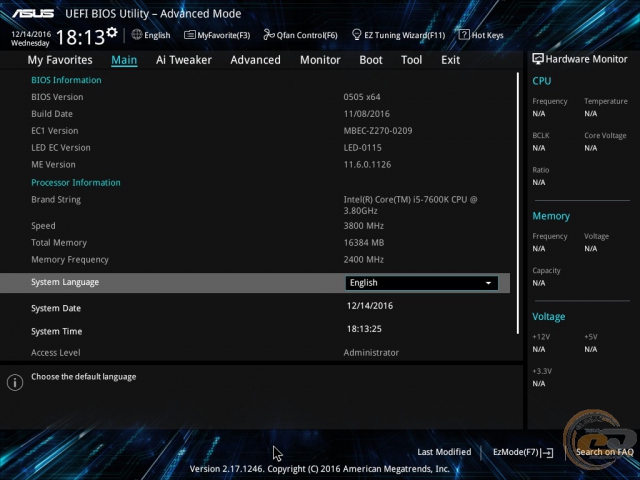Show Hot Keys question mark icon
Image resolution: width=640 pixels, height=480 pixels.
[464, 35]
